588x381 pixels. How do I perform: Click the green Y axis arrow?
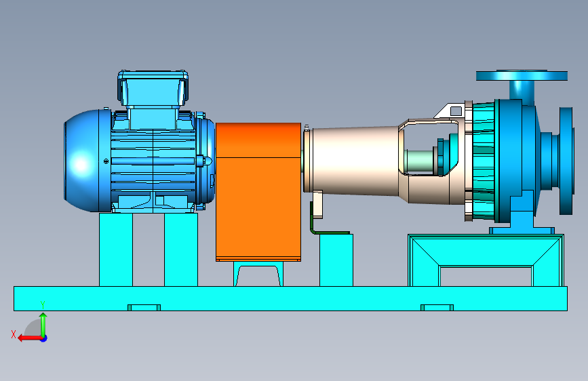[43, 325]
